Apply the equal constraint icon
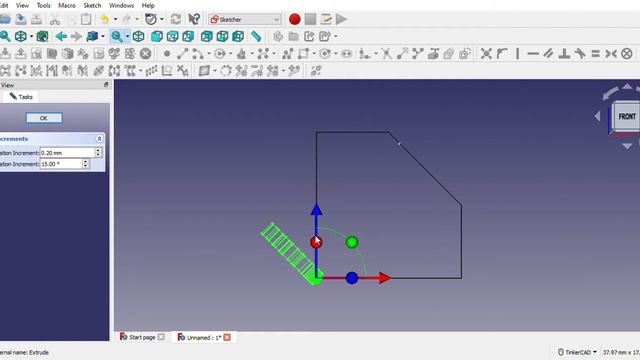The image size is (640, 360). (x=596, y=53)
